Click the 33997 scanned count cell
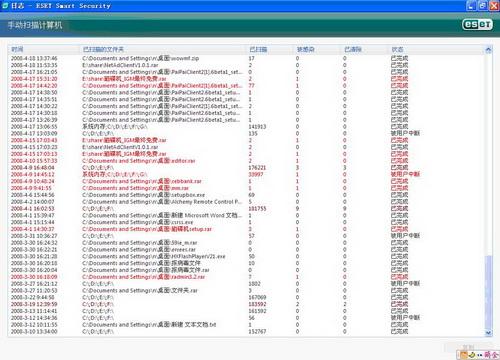Screen dimensions: 500x360 coord(256,174)
